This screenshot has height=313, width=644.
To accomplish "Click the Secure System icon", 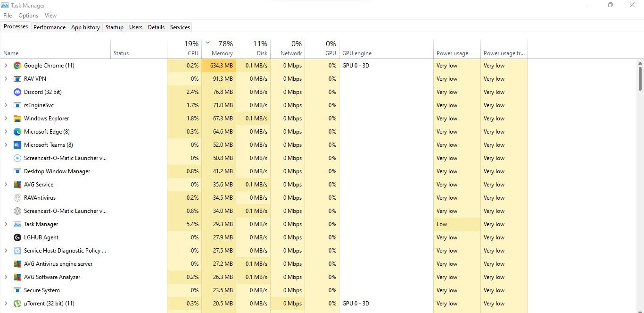I will (17, 290).
